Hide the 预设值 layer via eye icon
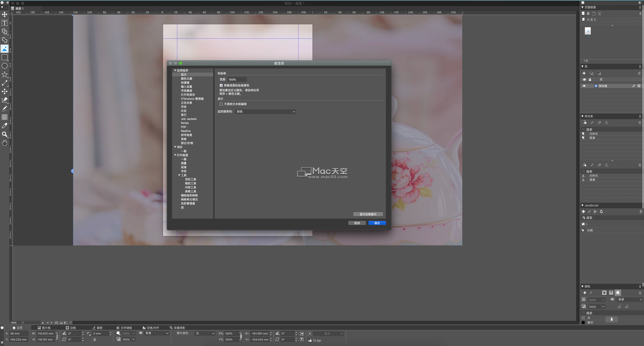644x346 pixels. pos(584,86)
